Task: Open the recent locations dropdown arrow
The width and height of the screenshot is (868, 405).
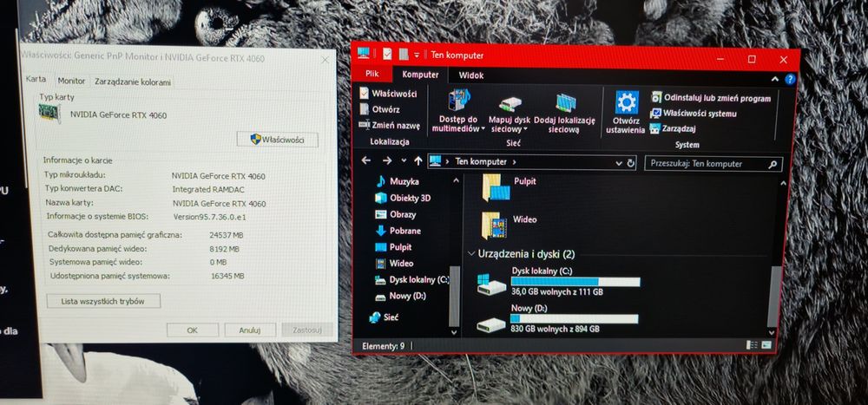Action: (x=404, y=161)
